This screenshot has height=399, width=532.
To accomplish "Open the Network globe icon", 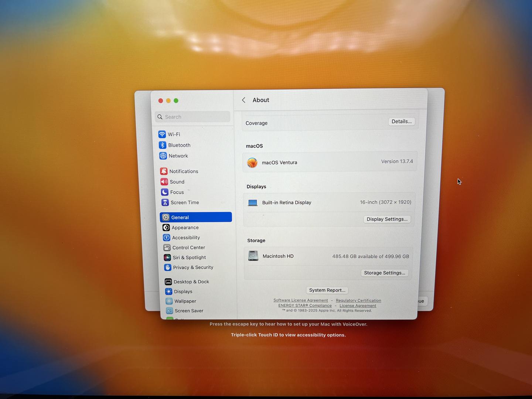I will 163,156.
